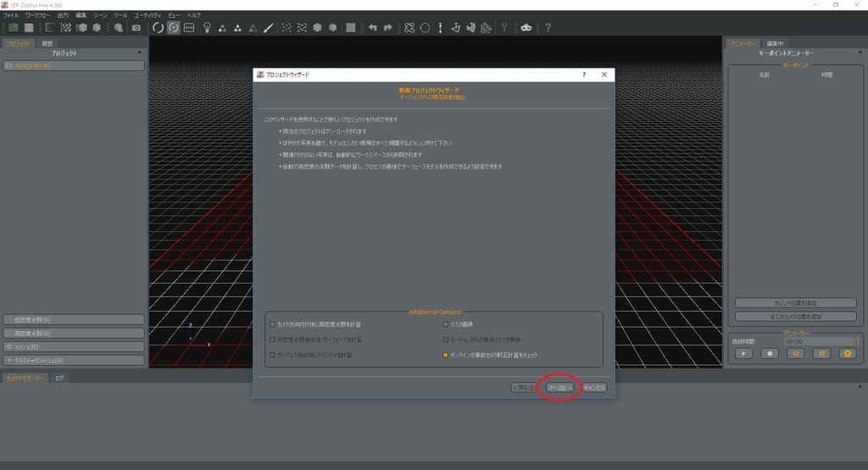This screenshot has width=868, height=470.
Task: Close the キーポイントアニメーター panel
Action: click(860, 53)
